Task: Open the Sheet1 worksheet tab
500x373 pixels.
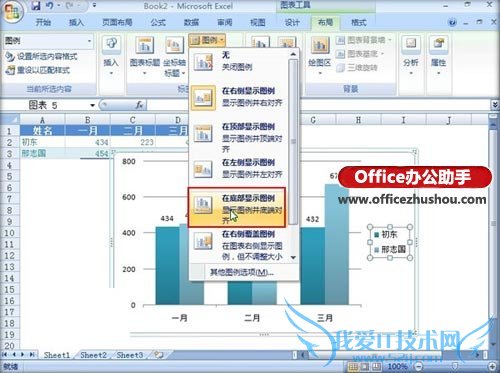Action: [x=57, y=355]
